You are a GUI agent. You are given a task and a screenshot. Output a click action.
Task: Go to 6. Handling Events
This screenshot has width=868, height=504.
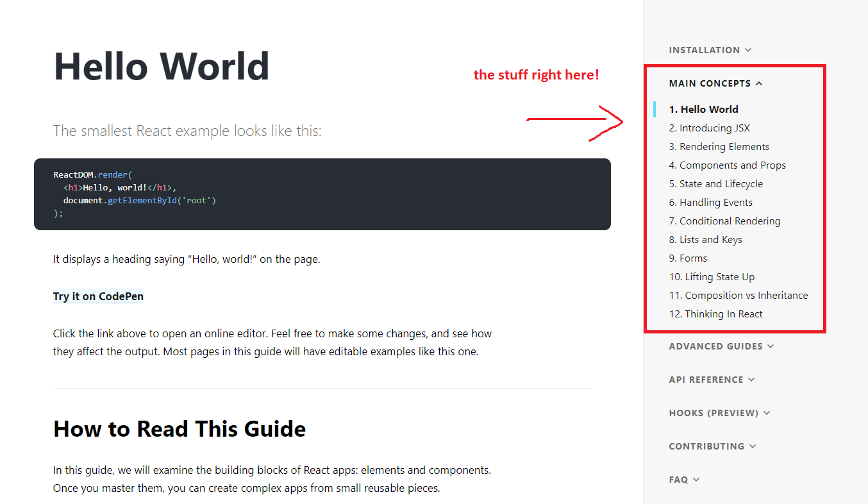(710, 202)
